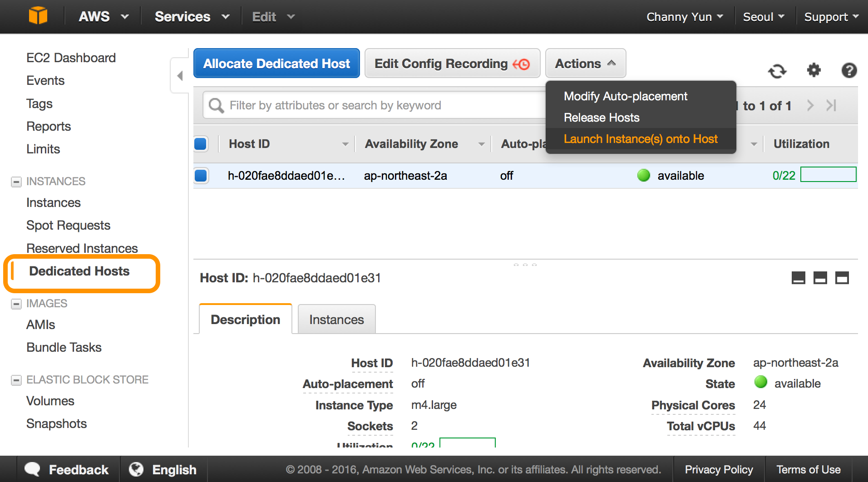Select Launch Instance(s) onto Host
Screen dimensions: 868x482
tap(641, 139)
